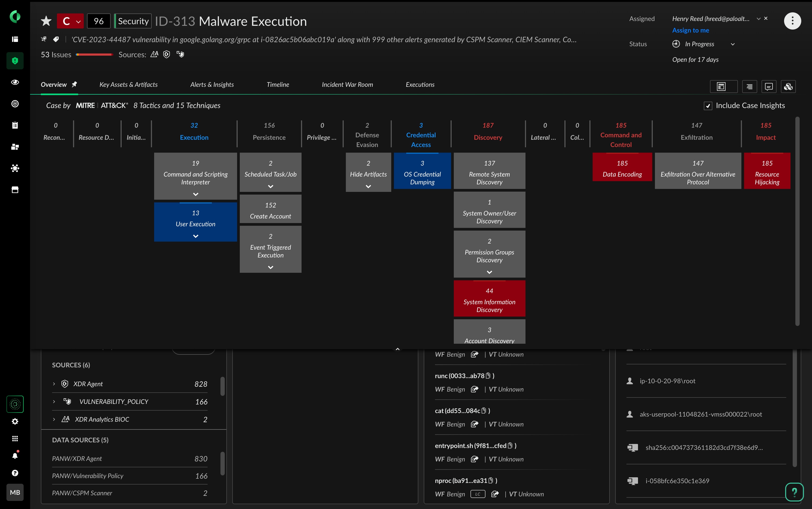The image size is (812, 509).
Task: Click the notifications bell in the sidebar
Action: (15, 456)
